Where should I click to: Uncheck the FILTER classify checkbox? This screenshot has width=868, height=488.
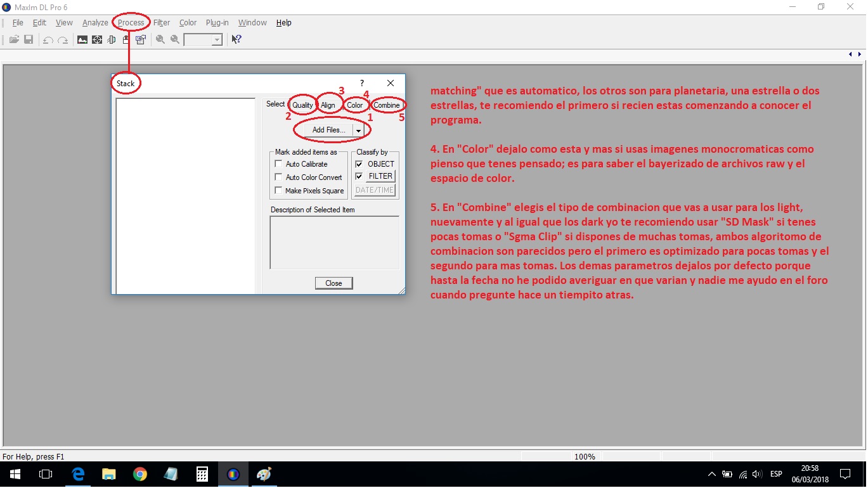coord(359,176)
